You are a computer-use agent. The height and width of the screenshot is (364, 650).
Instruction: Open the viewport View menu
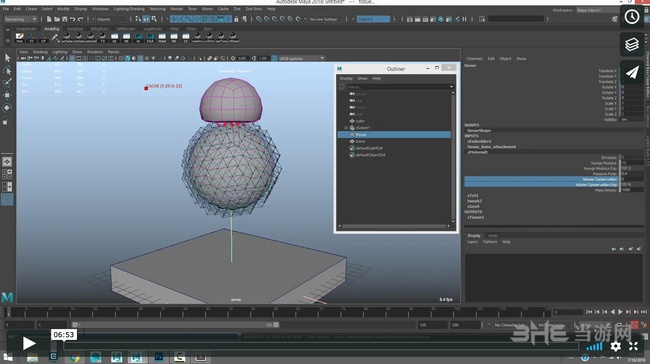[24, 52]
